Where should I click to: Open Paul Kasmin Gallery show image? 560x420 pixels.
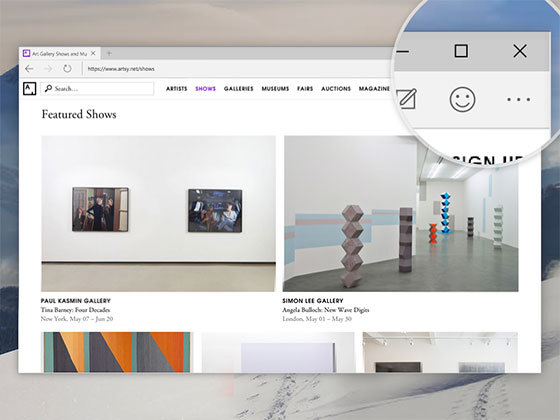point(158,214)
